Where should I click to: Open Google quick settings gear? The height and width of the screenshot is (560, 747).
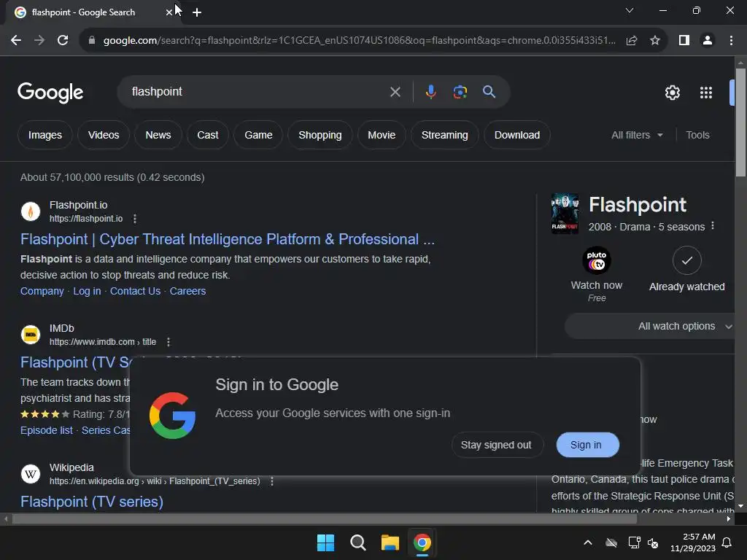pyautogui.click(x=672, y=93)
